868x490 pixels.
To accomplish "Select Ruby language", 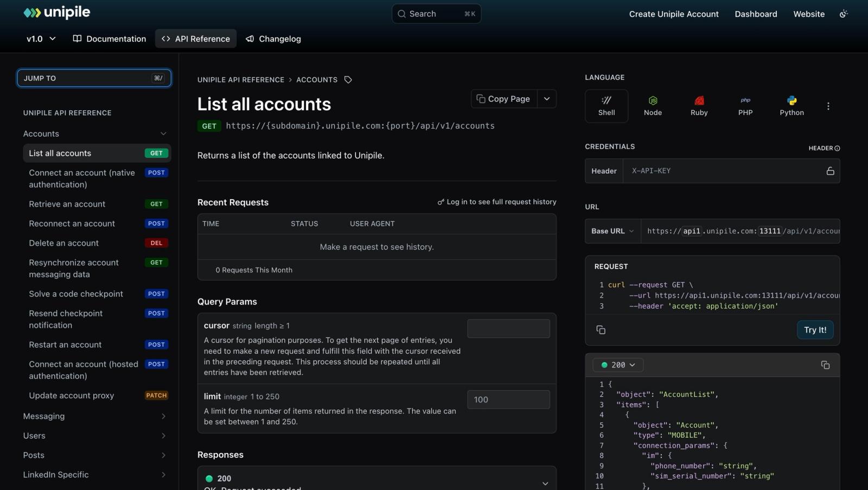I will tap(699, 106).
